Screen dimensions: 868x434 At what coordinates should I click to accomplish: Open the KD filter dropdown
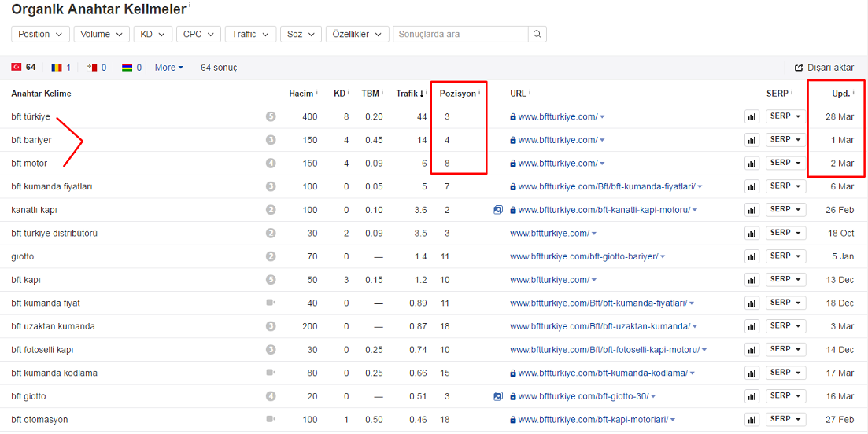tap(153, 35)
